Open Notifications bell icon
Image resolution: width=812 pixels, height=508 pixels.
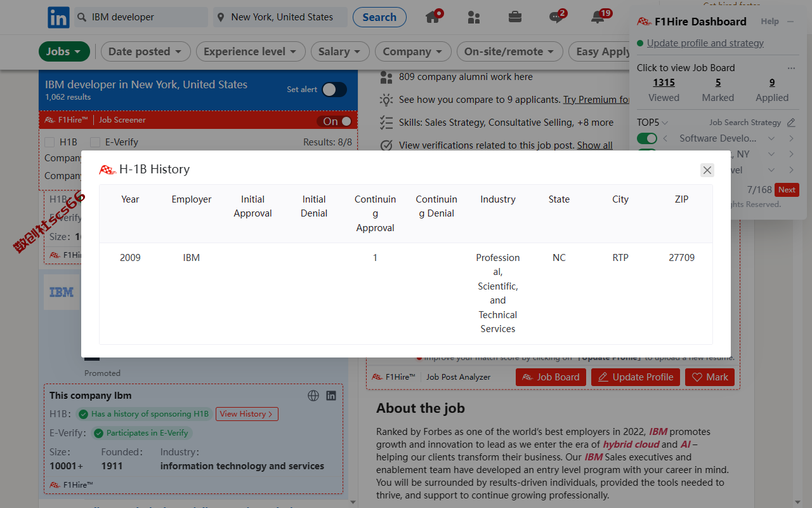point(598,17)
